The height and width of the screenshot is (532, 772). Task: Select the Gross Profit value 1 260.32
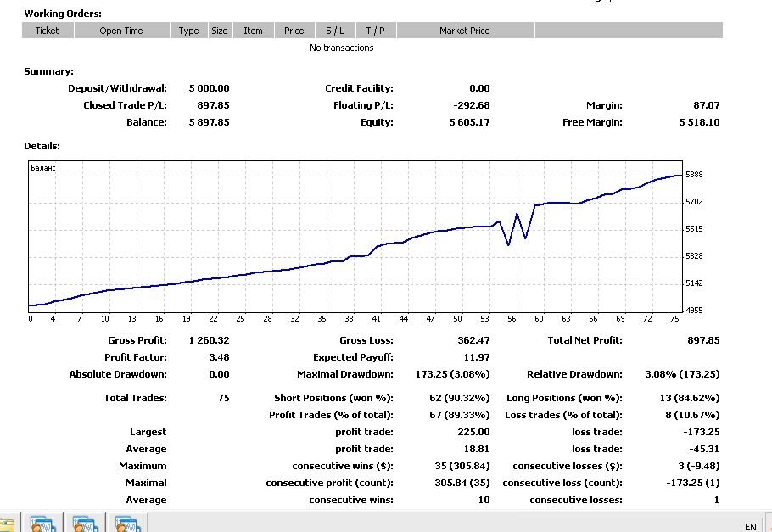(x=210, y=340)
